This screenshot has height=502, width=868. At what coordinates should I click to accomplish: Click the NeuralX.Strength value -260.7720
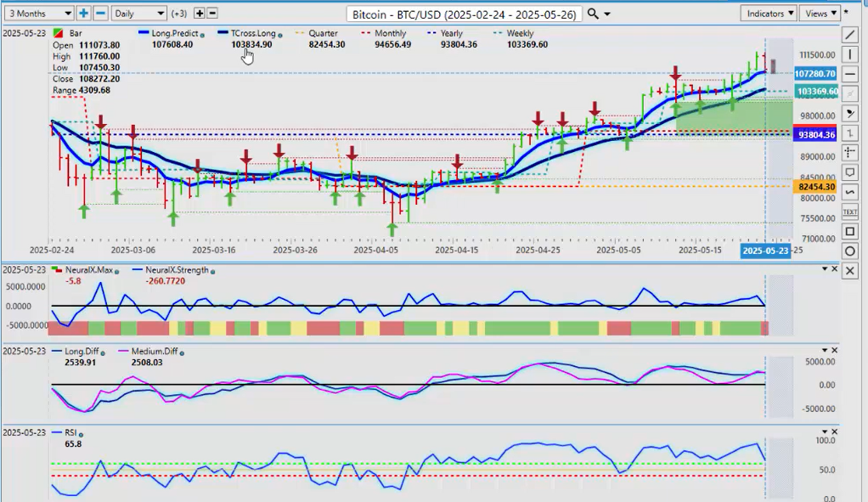(165, 281)
